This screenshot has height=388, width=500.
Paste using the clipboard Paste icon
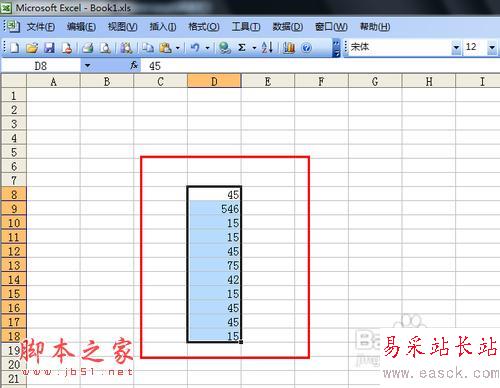coord(165,48)
